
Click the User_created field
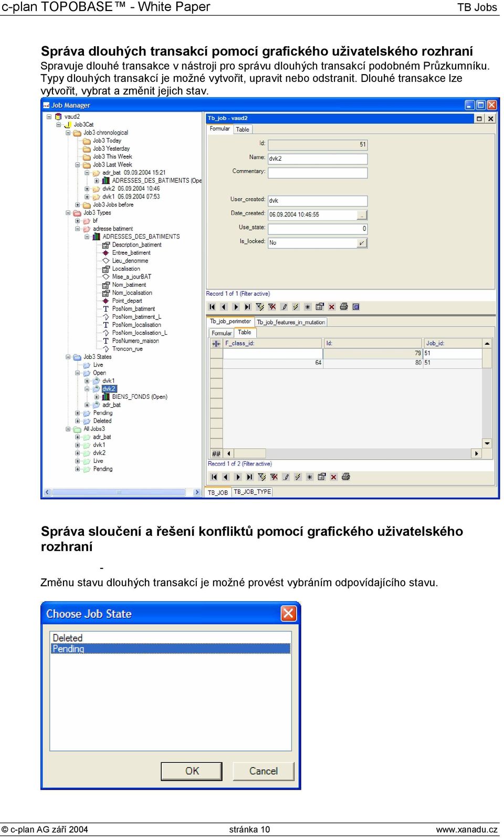[x=318, y=201]
